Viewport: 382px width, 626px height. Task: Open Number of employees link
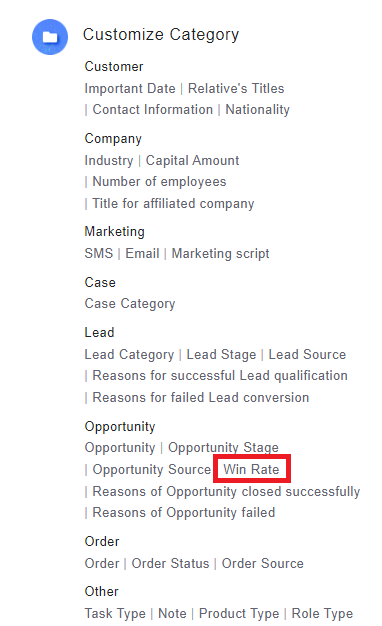coord(159,182)
